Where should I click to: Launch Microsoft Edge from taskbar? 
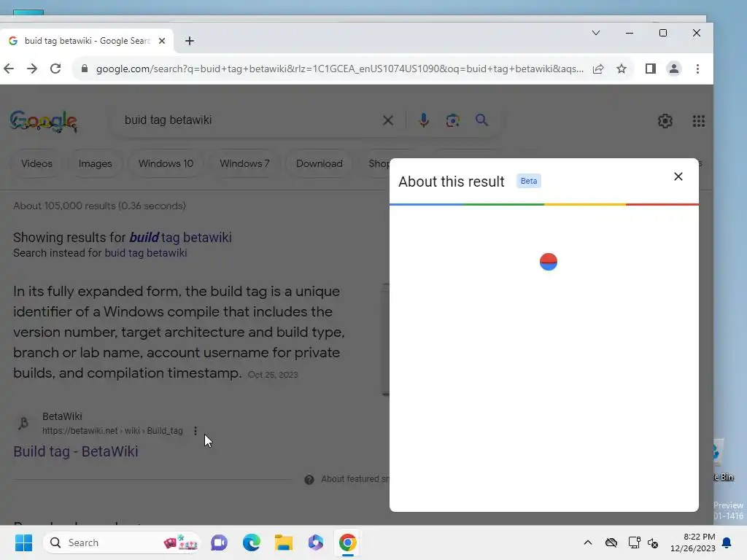(251, 542)
